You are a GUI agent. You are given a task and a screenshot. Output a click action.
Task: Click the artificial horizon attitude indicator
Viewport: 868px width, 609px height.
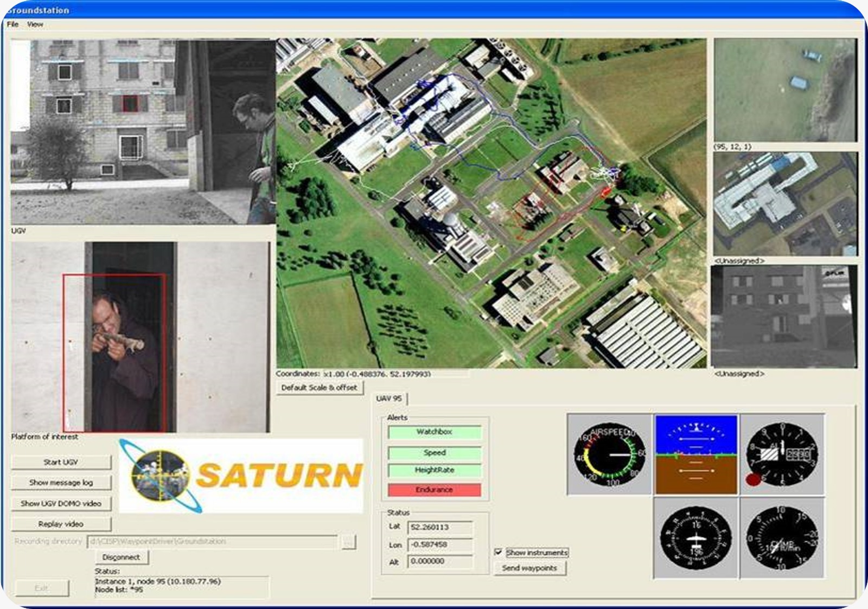point(696,454)
